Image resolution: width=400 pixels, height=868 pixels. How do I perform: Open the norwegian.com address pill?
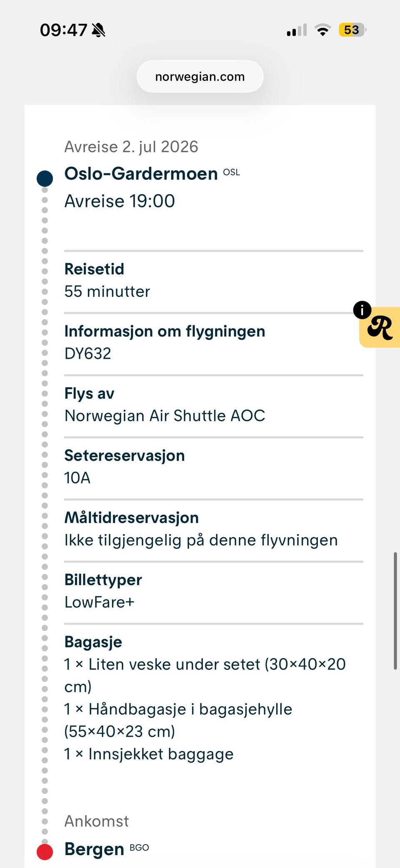(x=200, y=77)
